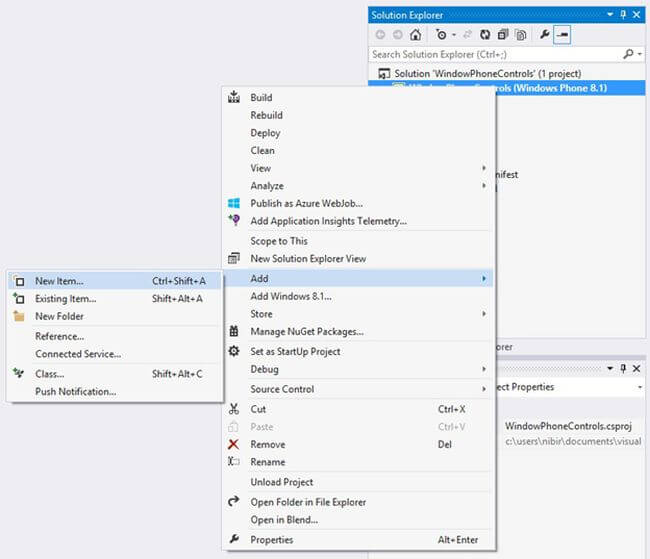650x559 pixels.
Task: Click the red Remove X icon
Action: pos(233,444)
